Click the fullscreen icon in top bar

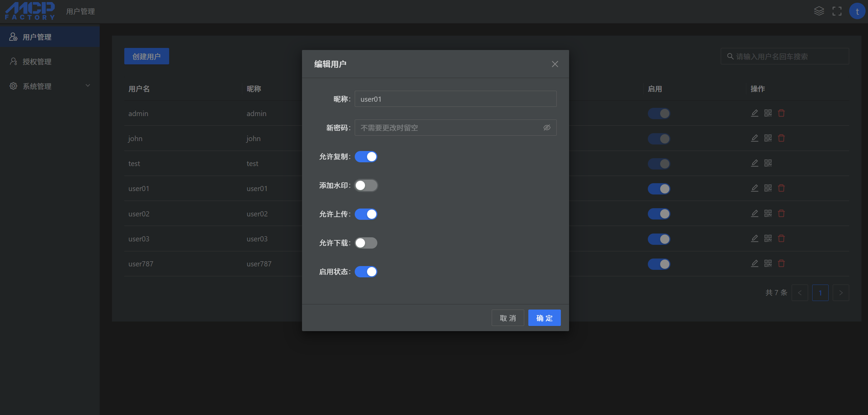[x=837, y=11]
